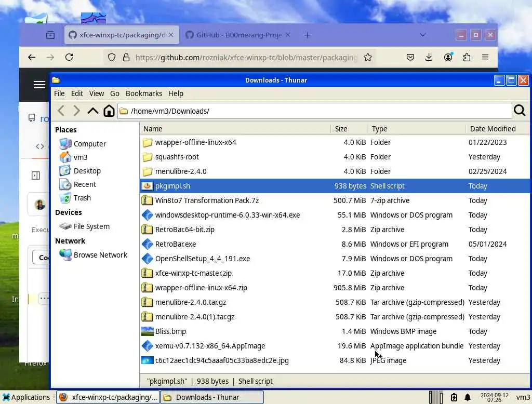532x404 pixels.
Task: Go back in Firefox
Action: click(x=32, y=57)
